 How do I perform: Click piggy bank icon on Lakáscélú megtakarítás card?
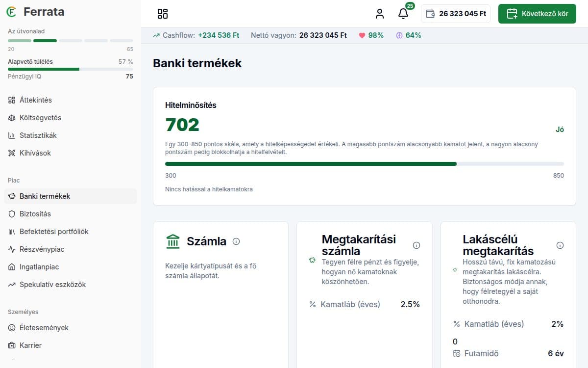coord(456,270)
